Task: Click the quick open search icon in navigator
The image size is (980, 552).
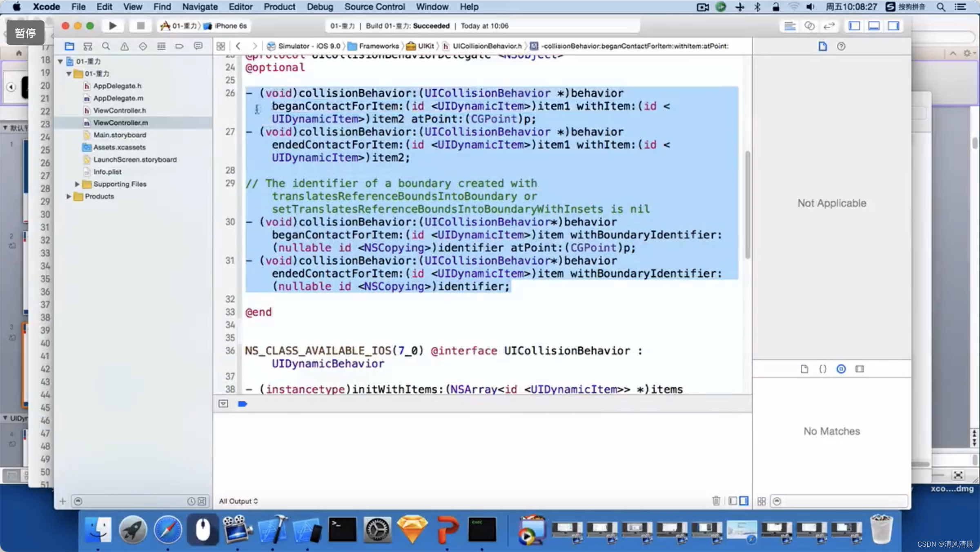Action: click(106, 47)
